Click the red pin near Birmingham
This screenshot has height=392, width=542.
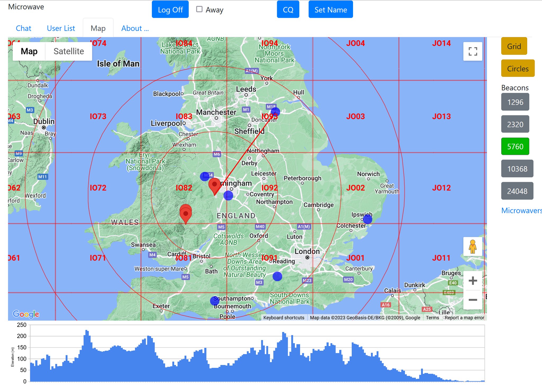click(x=214, y=187)
